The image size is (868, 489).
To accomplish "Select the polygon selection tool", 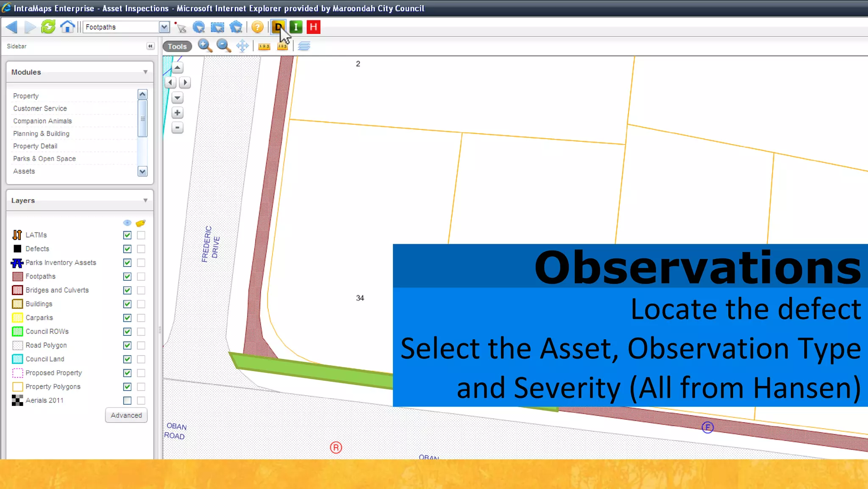I will pos(236,27).
